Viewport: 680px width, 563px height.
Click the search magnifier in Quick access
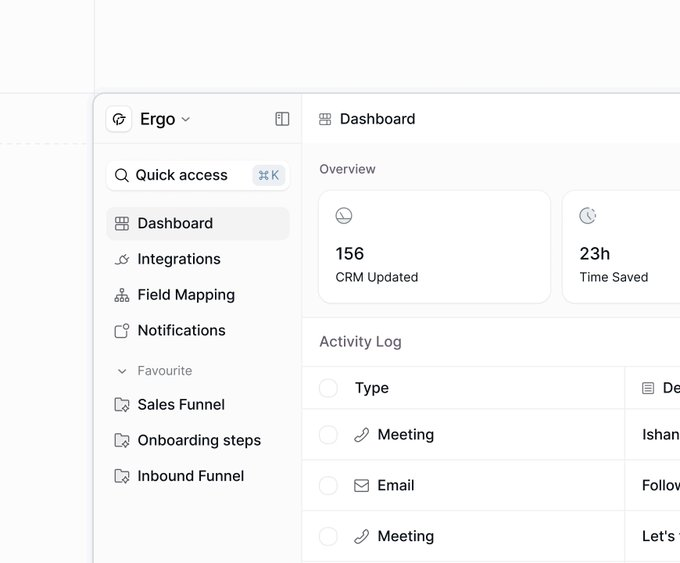(x=121, y=175)
